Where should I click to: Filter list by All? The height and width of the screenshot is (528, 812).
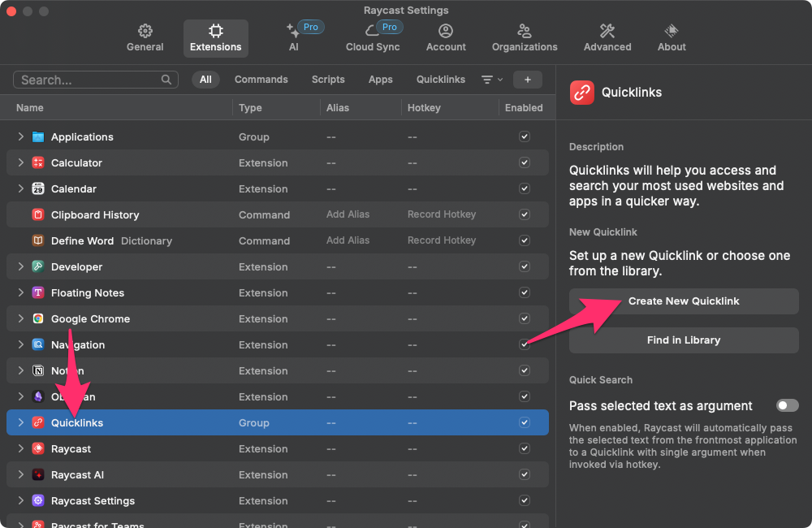[205, 80]
